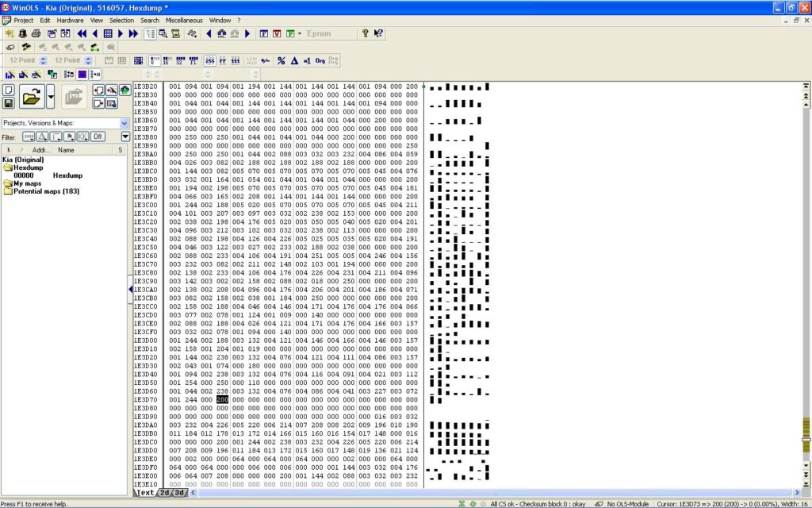Image resolution: width=812 pixels, height=508 pixels.
Task: Click the blue F window icon
Action: (263, 33)
